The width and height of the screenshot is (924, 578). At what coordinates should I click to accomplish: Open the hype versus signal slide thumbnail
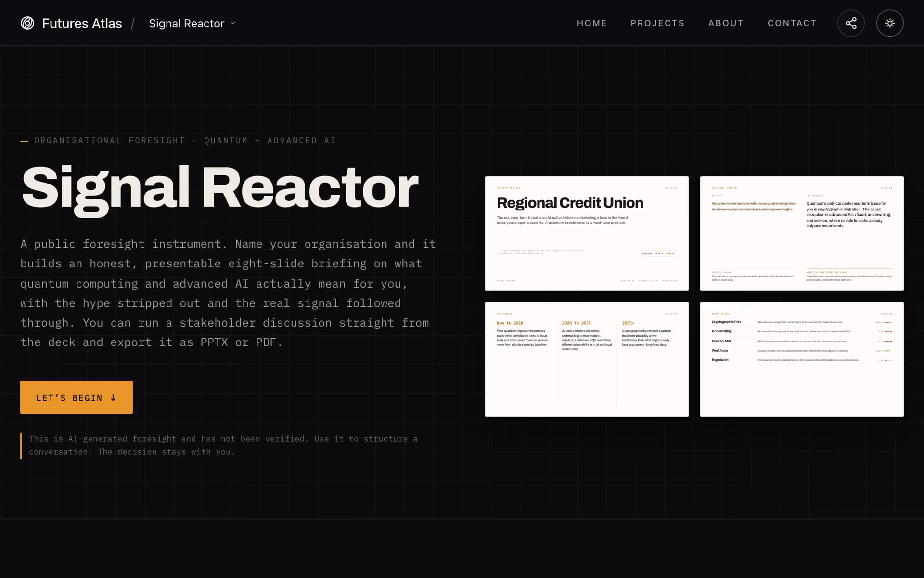(802, 234)
